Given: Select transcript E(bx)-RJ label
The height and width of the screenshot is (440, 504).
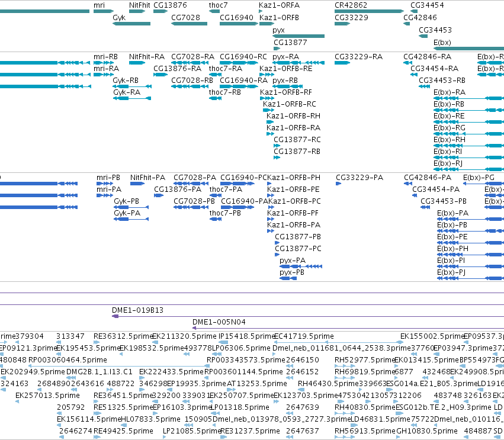Looking at the screenshot, I should [x=448, y=163].
